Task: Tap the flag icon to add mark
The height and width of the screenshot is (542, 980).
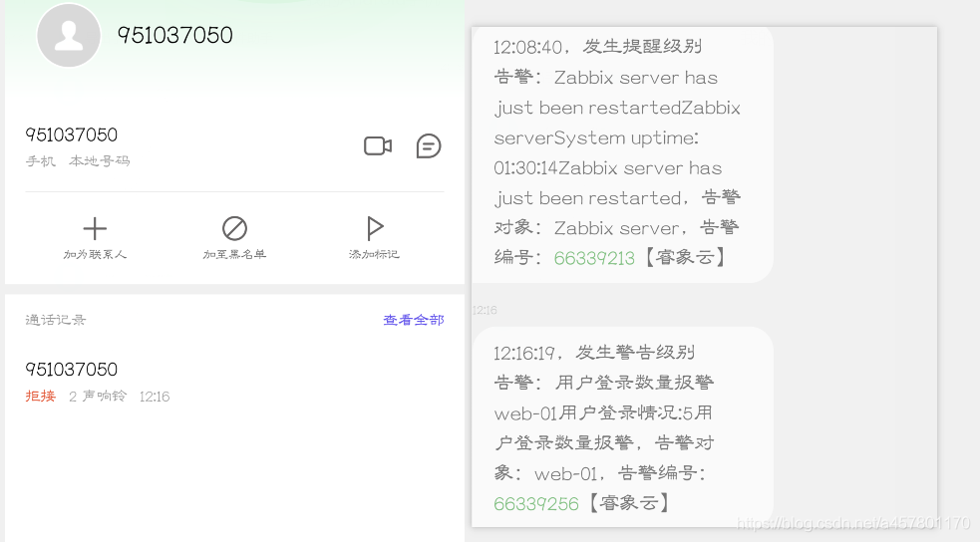Action: 375,228
